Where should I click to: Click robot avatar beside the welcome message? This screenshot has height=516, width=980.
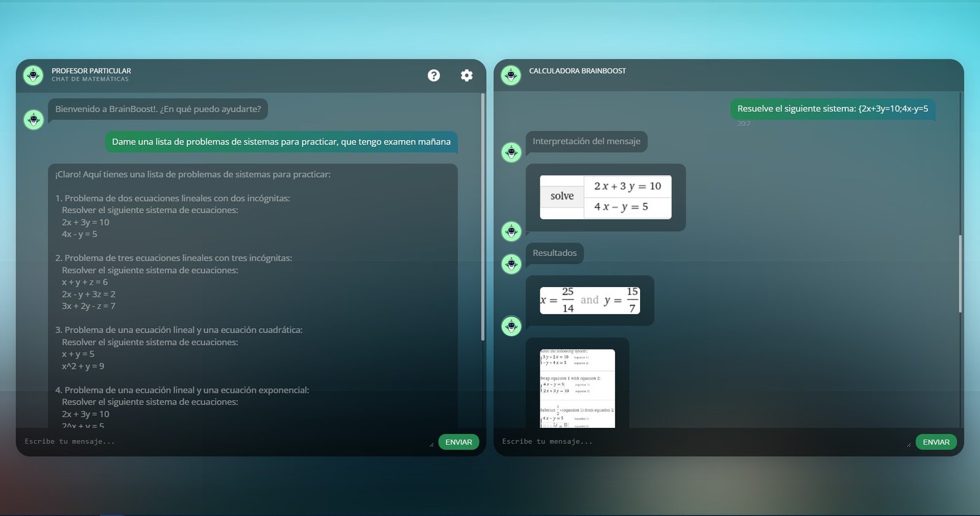pyautogui.click(x=34, y=119)
